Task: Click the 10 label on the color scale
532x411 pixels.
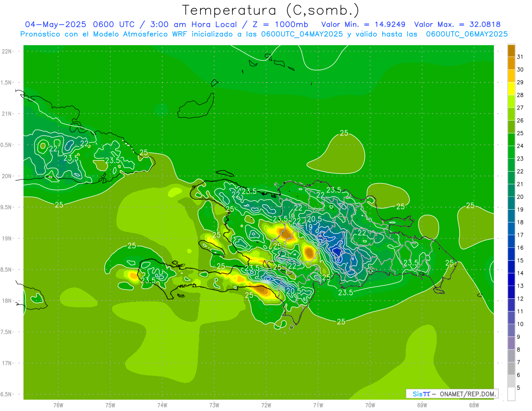Action: tap(520, 324)
